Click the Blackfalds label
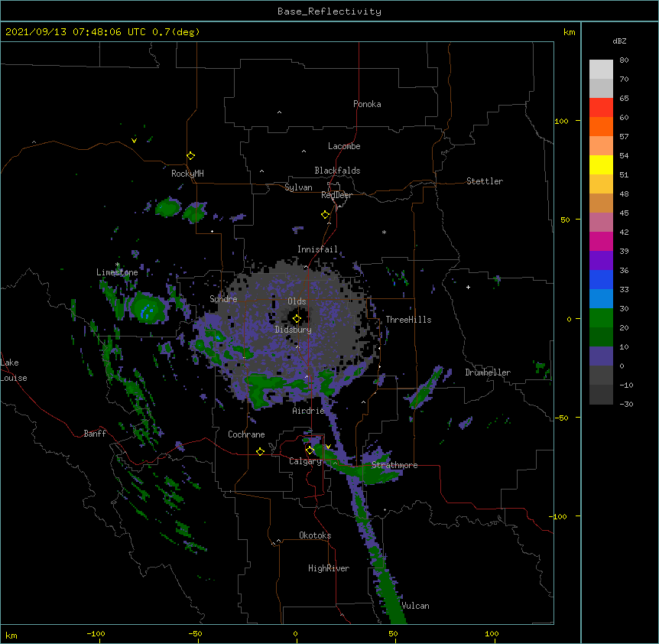The height and width of the screenshot is (644, 659). [x=337, y=171]
